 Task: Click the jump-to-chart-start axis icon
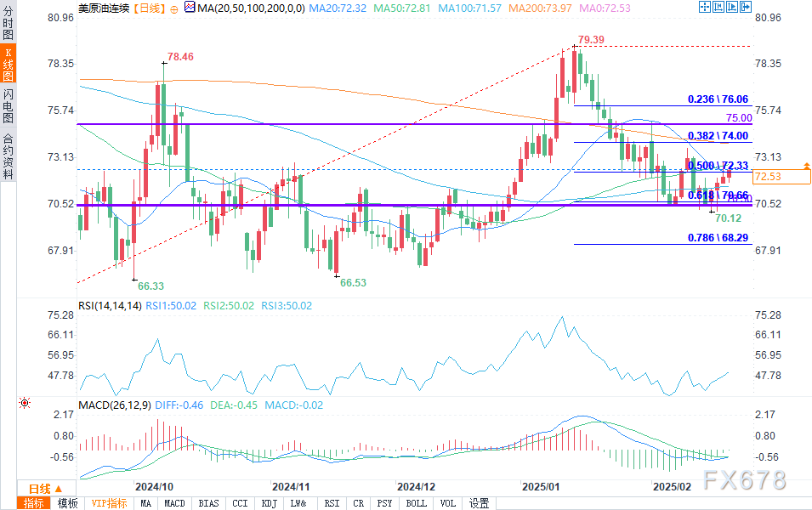[x=718, y=7]
